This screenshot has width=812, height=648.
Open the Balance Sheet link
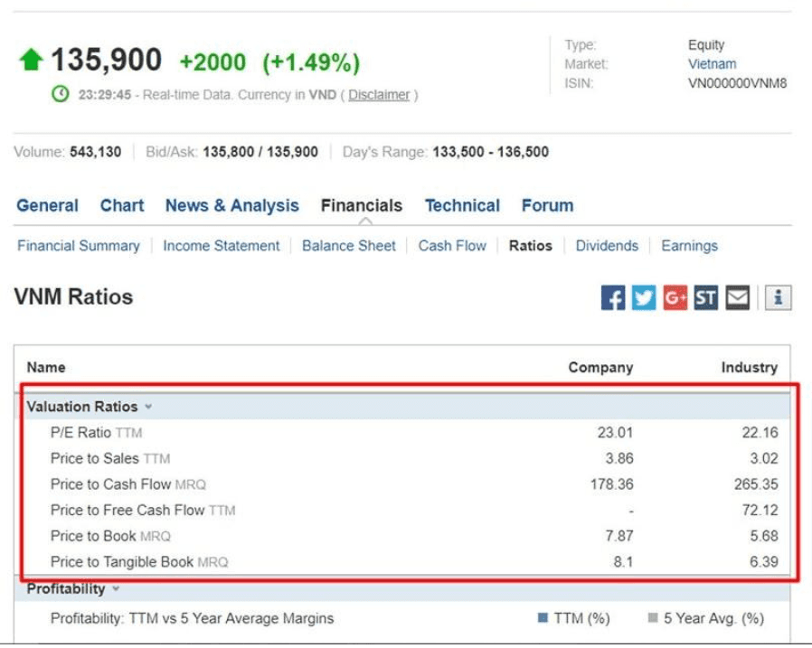348,245
